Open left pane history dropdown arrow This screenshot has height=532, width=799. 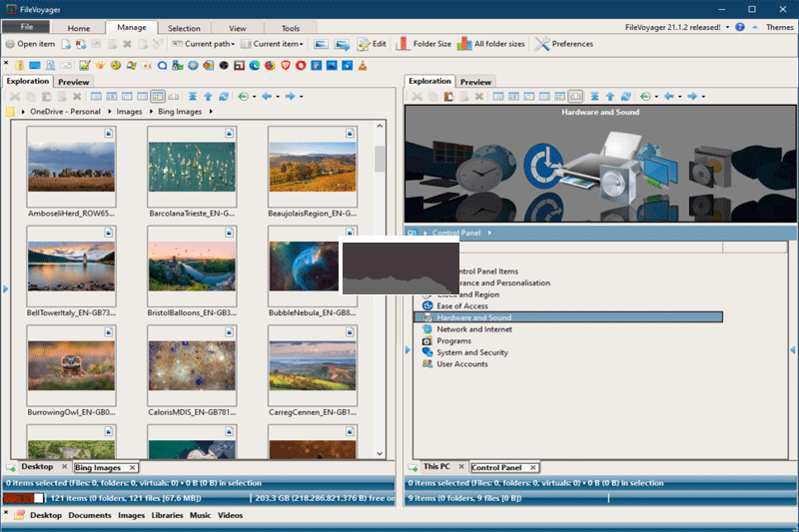254,97
